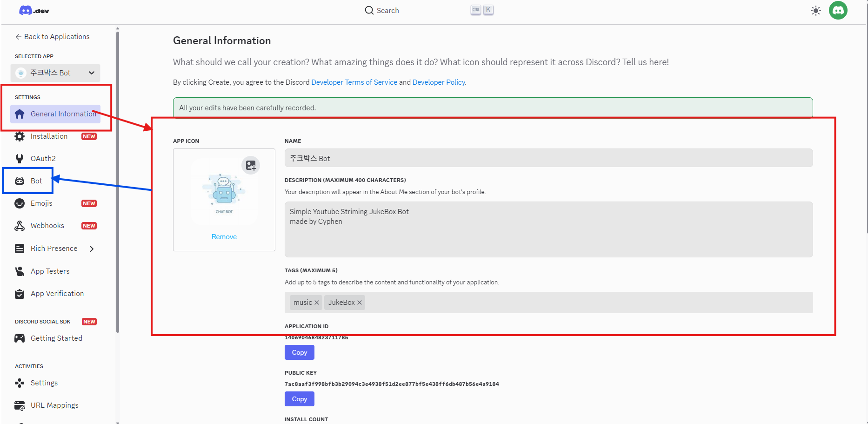The height and width of the screenshot is (424, 868).
Task: Click the General Information home icon
Action: (20, 114)
